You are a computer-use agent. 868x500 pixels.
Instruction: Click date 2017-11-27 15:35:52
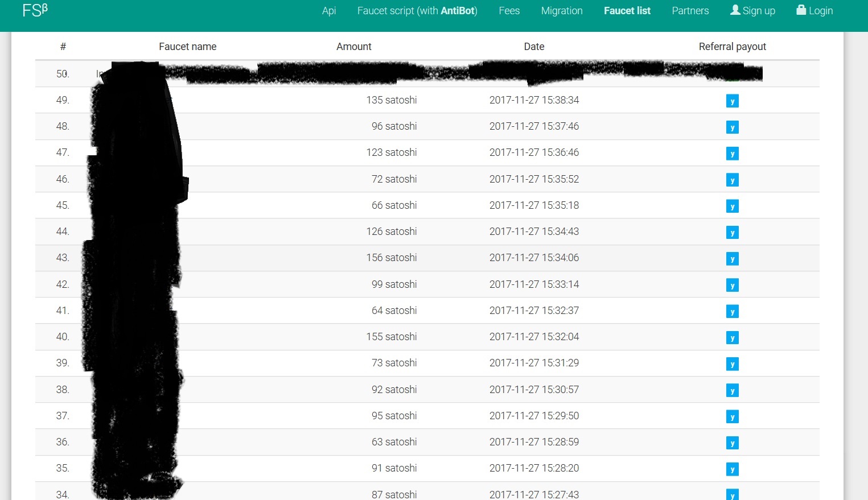(534, 179)
